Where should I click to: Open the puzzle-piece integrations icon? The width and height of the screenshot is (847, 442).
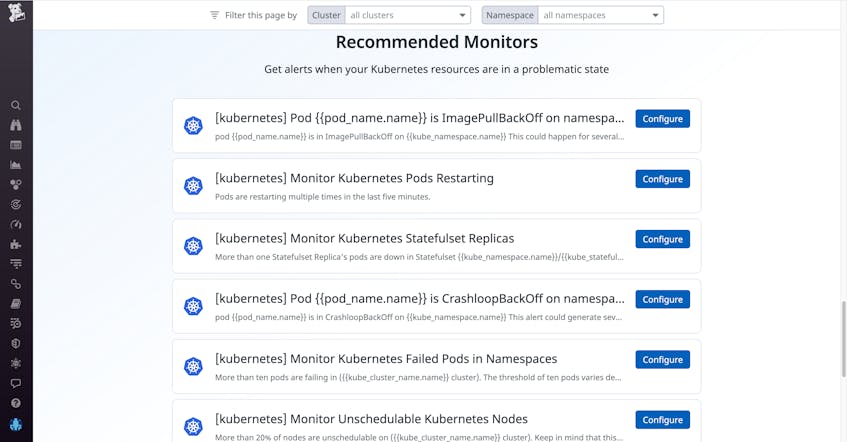pos(16,244)
